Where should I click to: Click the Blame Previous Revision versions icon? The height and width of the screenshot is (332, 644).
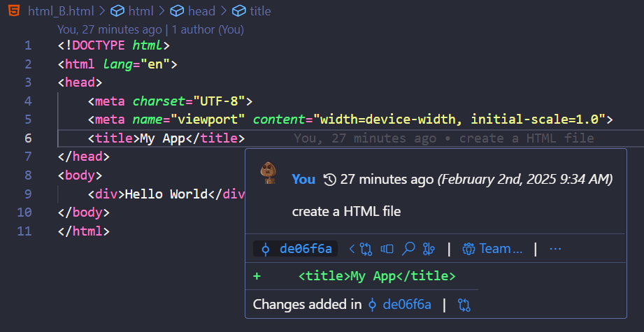coord(387,249)
